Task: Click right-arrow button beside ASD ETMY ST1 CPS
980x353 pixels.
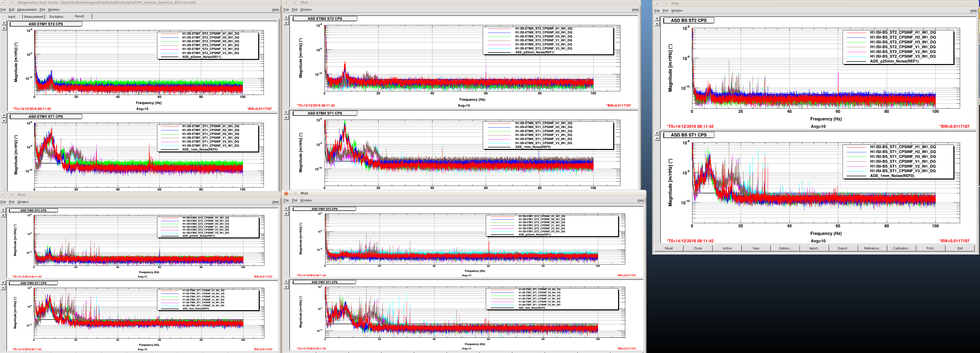Action: click(4, 116)
